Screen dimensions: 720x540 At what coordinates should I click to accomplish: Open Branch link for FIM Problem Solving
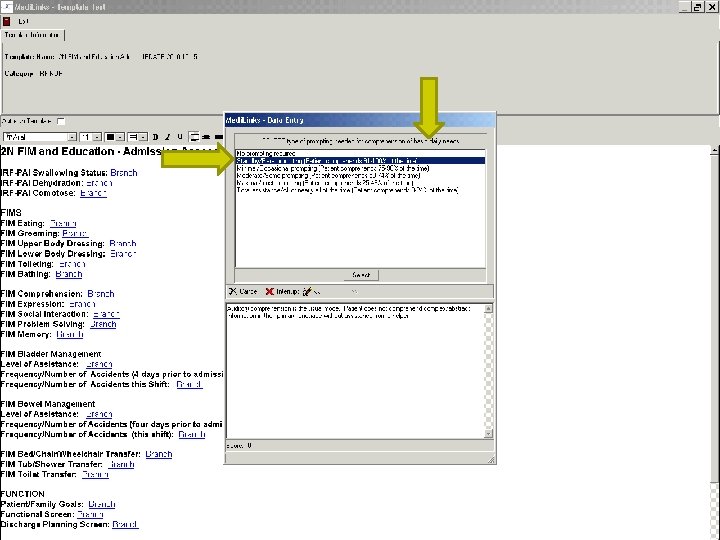point(103,324)
